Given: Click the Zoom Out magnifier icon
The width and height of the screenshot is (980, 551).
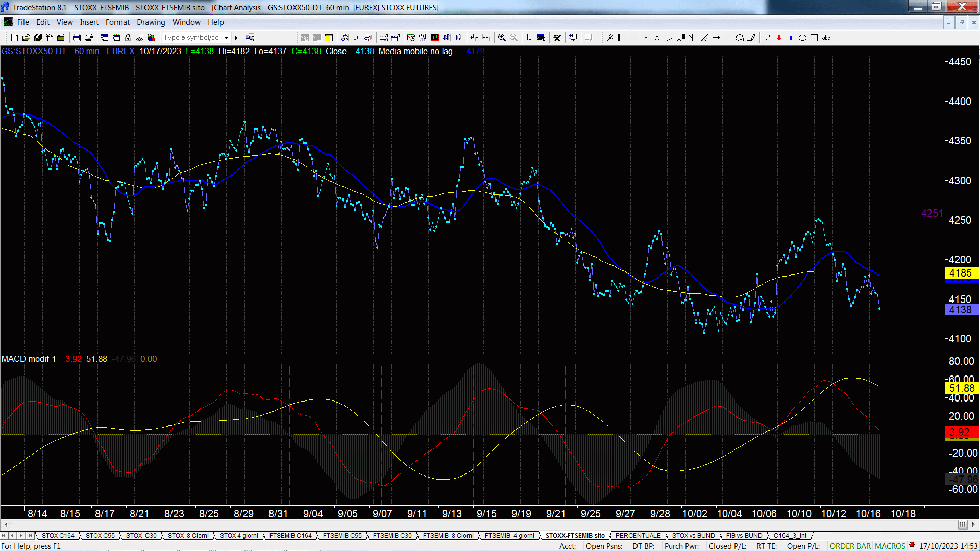Looking at the screenshot, I should [x=513, y=37].
